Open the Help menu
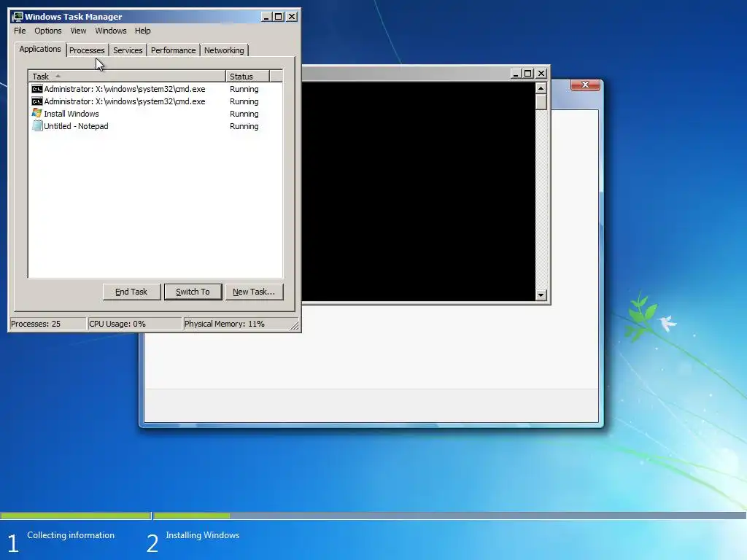Screen dimensions: 747x560 142,31
